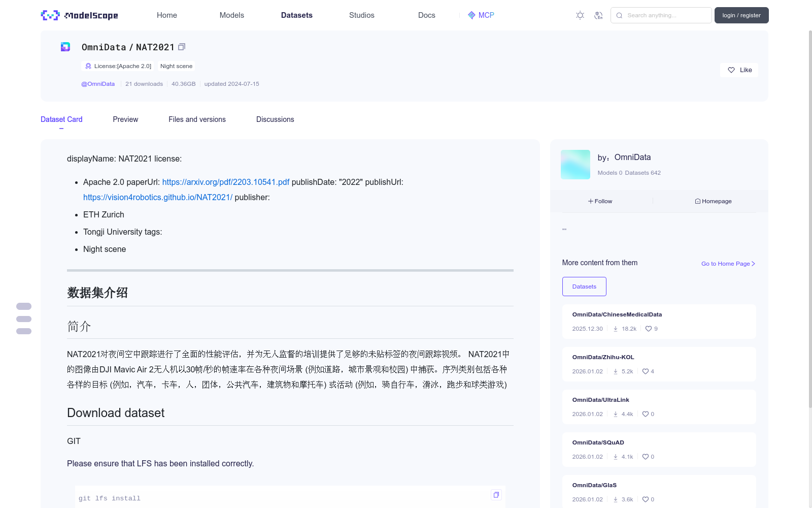The width and height of the screenshot is (812, 508).
Task: Click heart icon on SQuAD card
Action: [646, 457]
